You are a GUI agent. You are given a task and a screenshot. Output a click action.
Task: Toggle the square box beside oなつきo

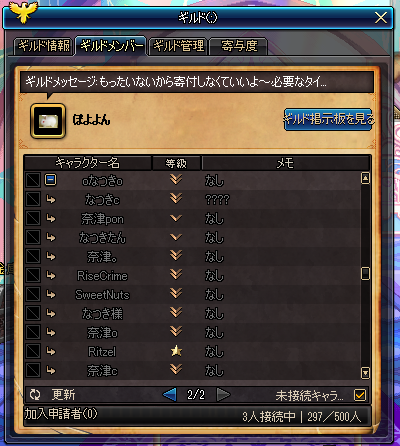(33, 180)
